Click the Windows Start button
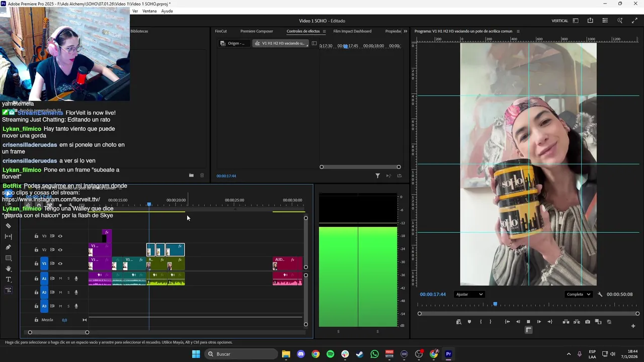Image resolution: width=644 pixels, height=362 pixels. click(x=196, y=354)
